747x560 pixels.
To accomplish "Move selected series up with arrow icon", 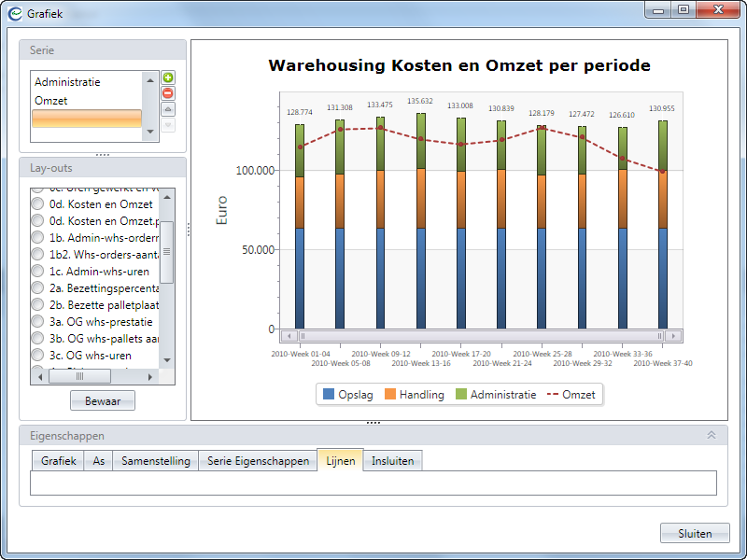I will (168, 109).
